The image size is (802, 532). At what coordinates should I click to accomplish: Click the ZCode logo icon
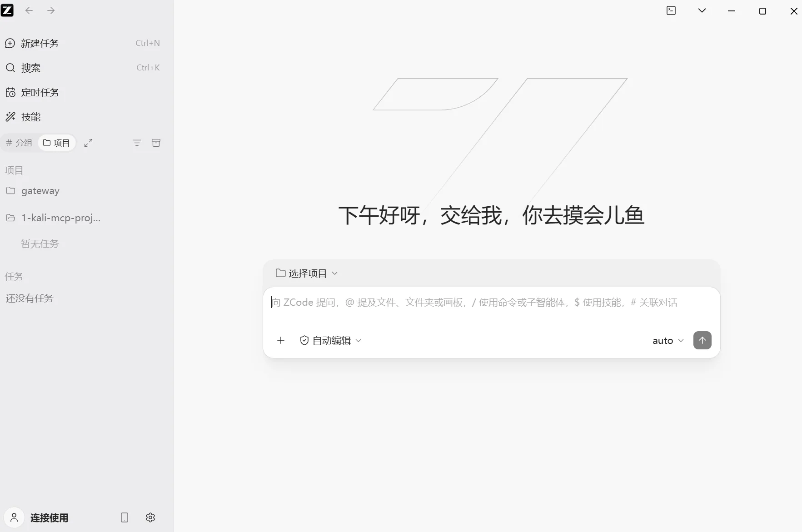click(x=7, y=10)
